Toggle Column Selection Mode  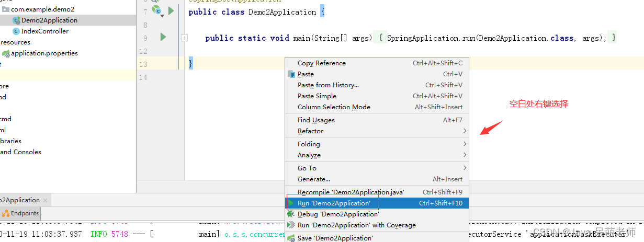(377, 107)
